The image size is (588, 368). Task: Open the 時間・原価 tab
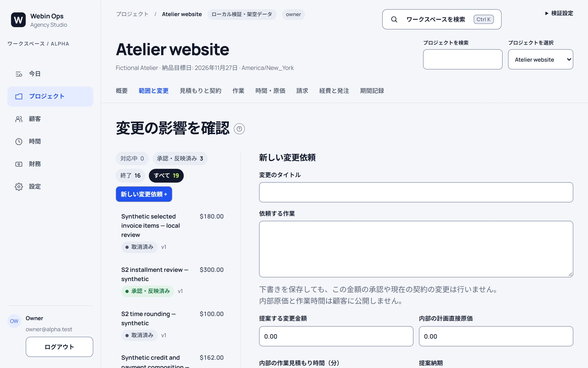click(270, 91)
